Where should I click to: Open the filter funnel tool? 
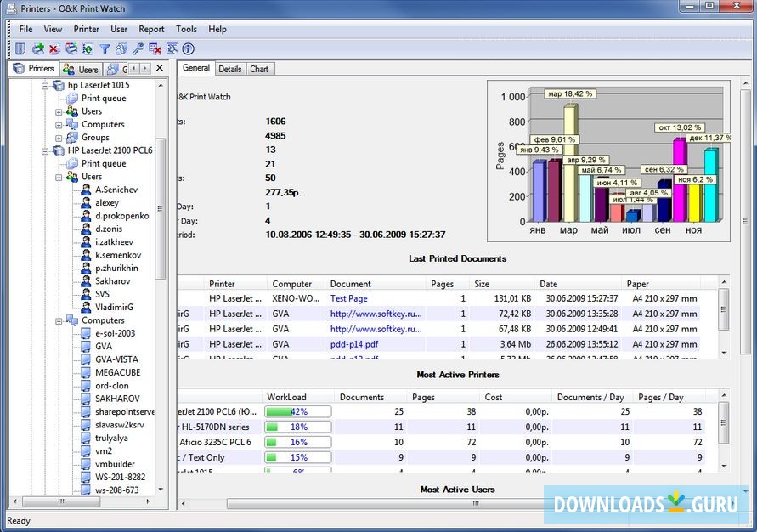105,49
